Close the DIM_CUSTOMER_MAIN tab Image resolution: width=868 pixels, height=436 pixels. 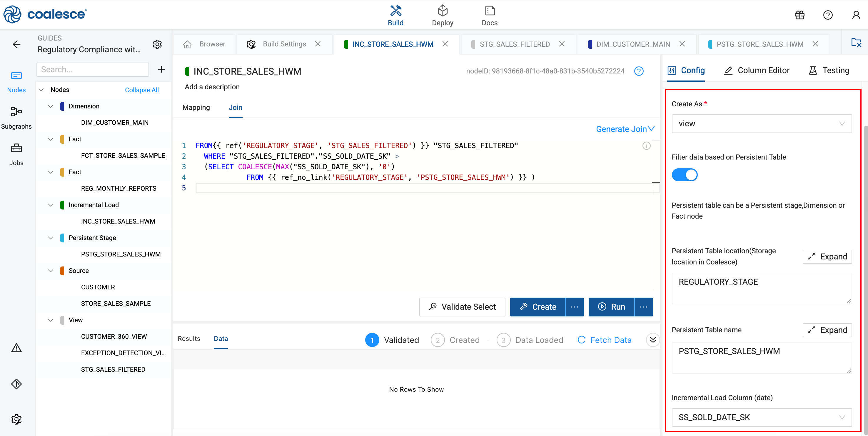[682, 44]
